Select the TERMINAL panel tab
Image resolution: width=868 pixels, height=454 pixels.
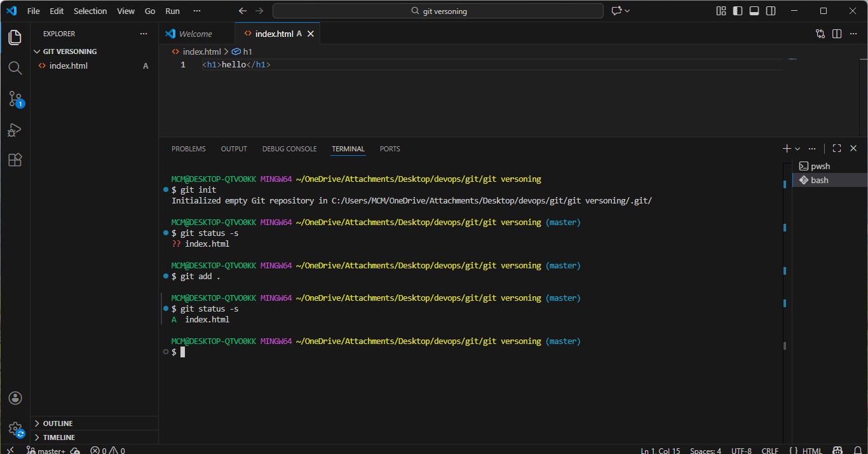(x=348, y=149)
